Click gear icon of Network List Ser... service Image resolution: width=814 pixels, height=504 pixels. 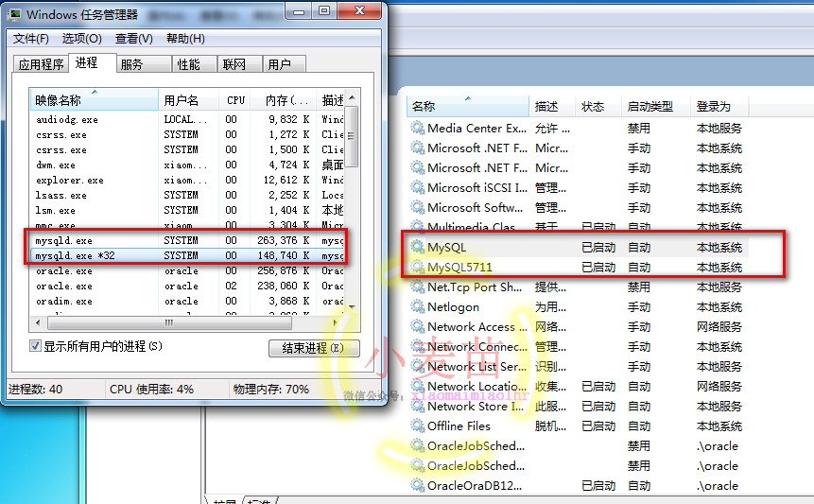click(x=417, y=366)
